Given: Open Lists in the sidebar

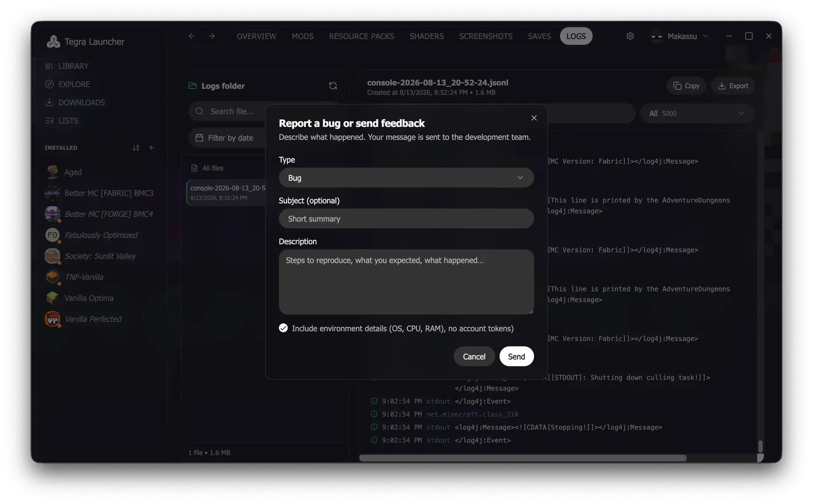Looking at the screenshot, I should tap(62, 121).
